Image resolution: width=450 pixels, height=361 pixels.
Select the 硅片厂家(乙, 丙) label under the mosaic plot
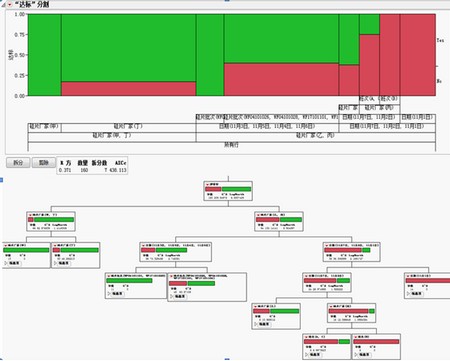tap(316, 135)
